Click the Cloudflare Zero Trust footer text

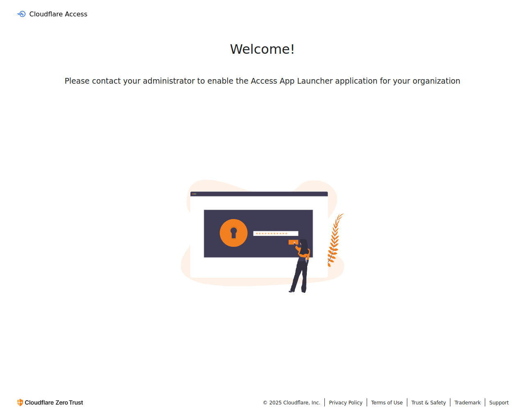click(54, 402)
